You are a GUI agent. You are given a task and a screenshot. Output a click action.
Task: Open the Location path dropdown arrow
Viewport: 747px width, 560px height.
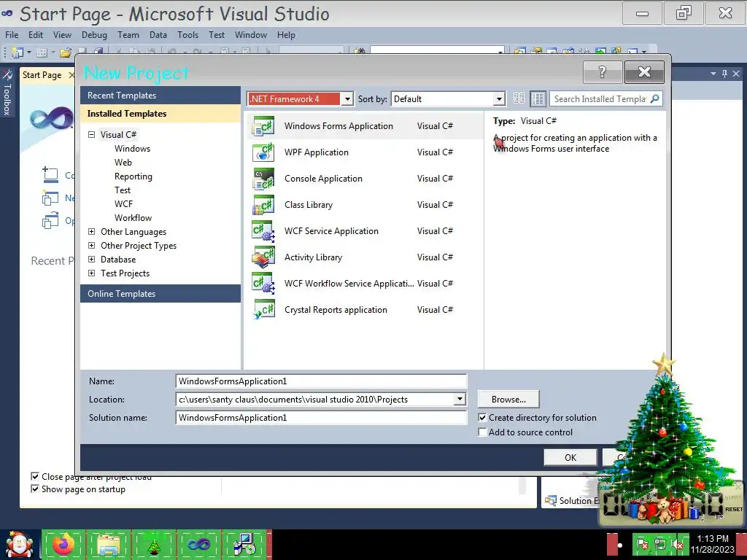point(460,399)
